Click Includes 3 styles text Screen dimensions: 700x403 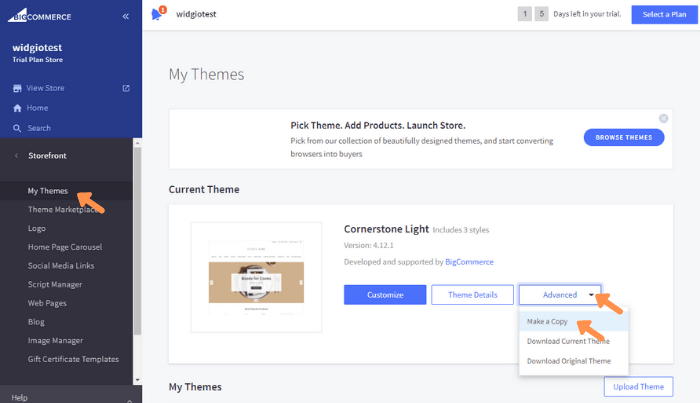(461, 230)
